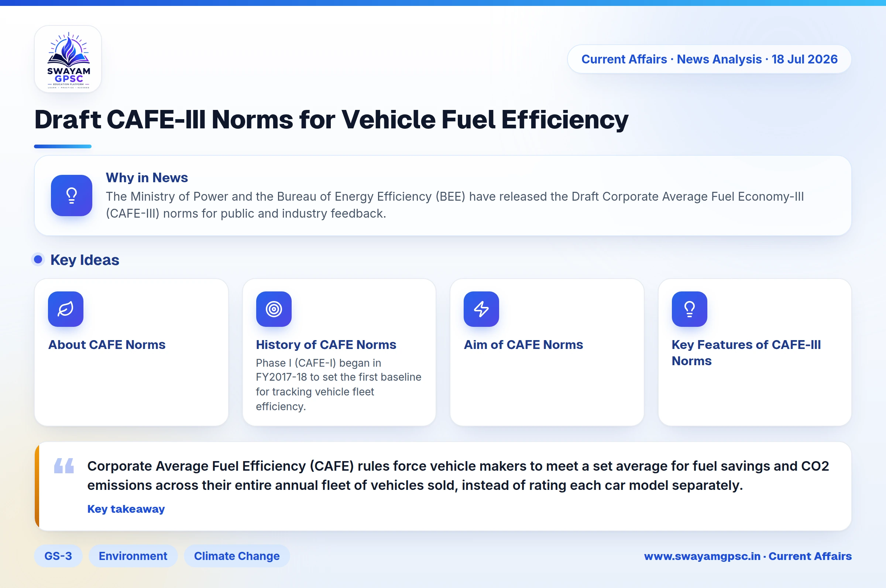Viewport: 886px width, 588px height.
Task: Open the www.swayamgpsc.in Current Affairs link
Action: pos(748,556)
